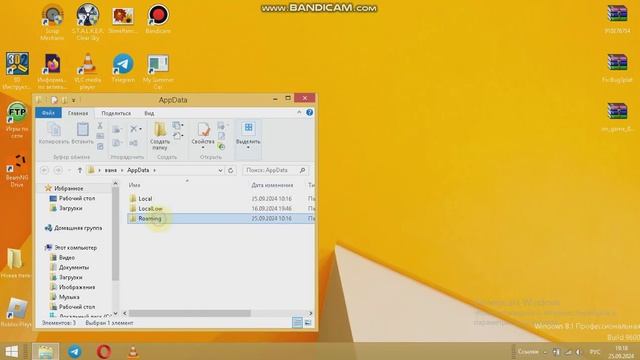Select the Roaming folder
Image resolution: width=640 pixels, height=360 pixels.
click(220, 219)
